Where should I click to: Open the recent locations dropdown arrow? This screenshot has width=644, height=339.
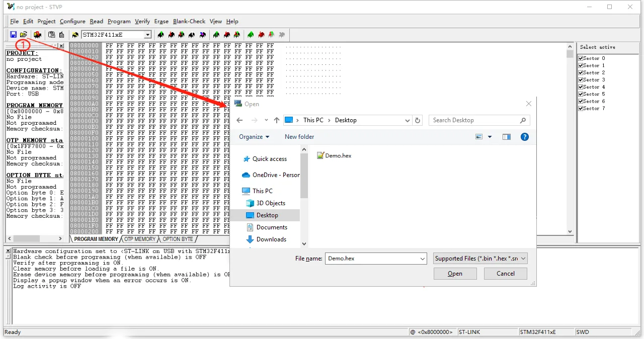pyautogui.click(x=266, y=120)
